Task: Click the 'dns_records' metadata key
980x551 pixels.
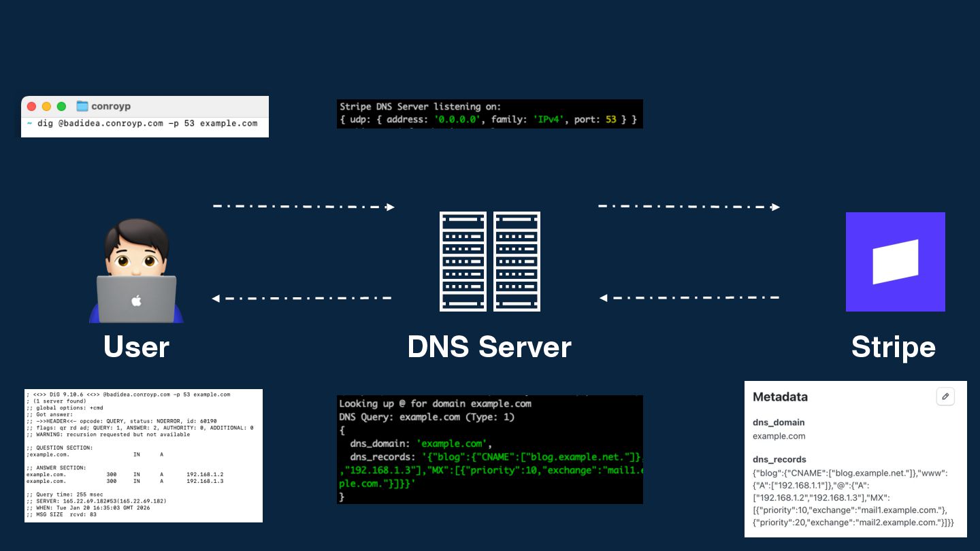Action: click(779, 459)
